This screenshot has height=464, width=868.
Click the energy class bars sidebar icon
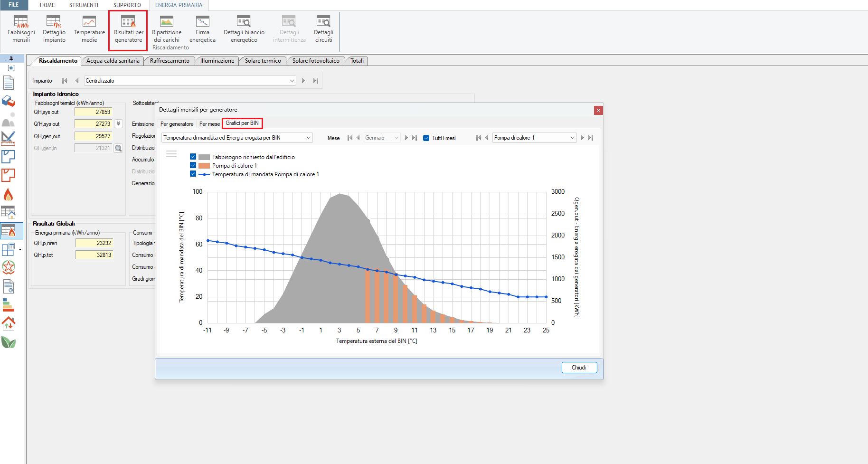click(x=9, y=305)
